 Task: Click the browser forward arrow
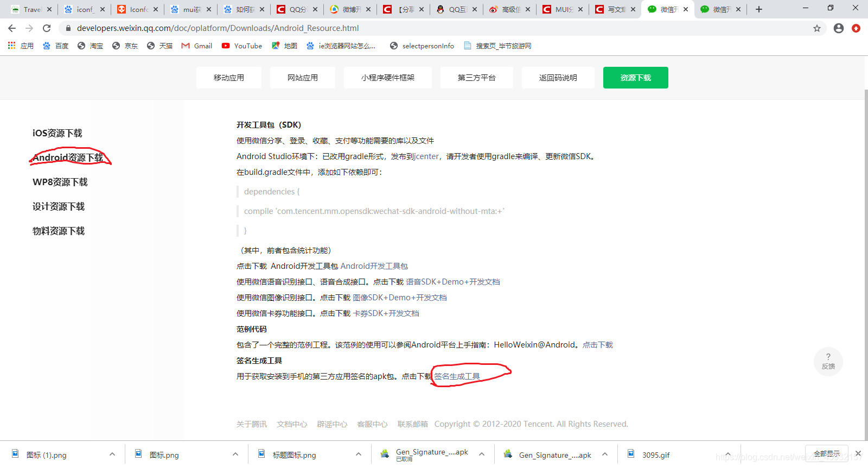[x=29, y=28]
